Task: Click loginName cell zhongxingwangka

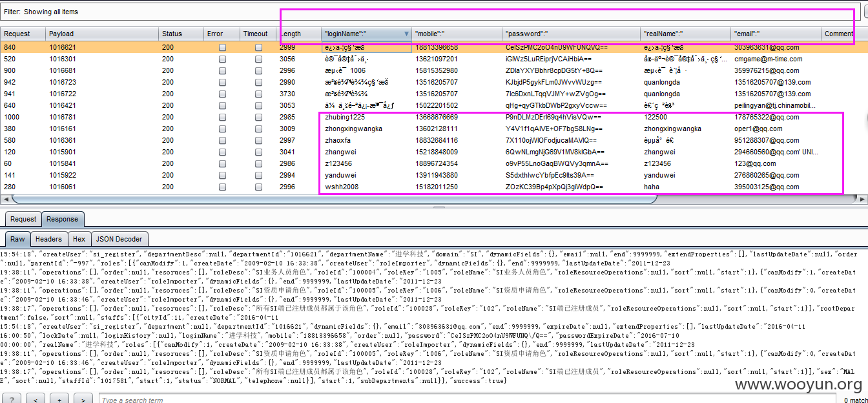Action: tap(353, 129)
